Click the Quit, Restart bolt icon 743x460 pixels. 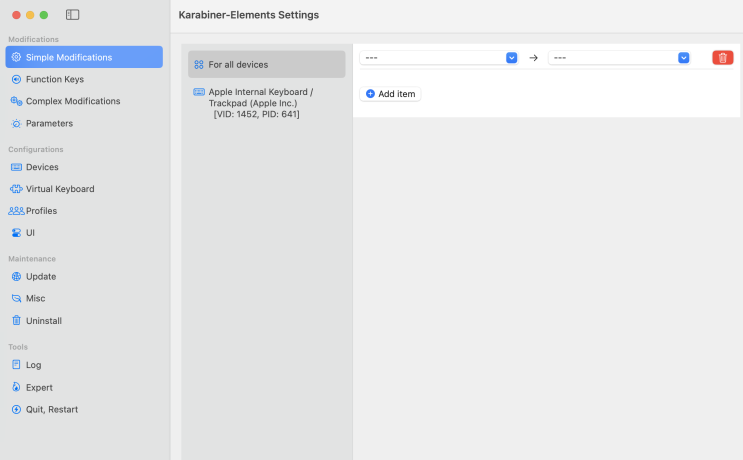[16, 409]
